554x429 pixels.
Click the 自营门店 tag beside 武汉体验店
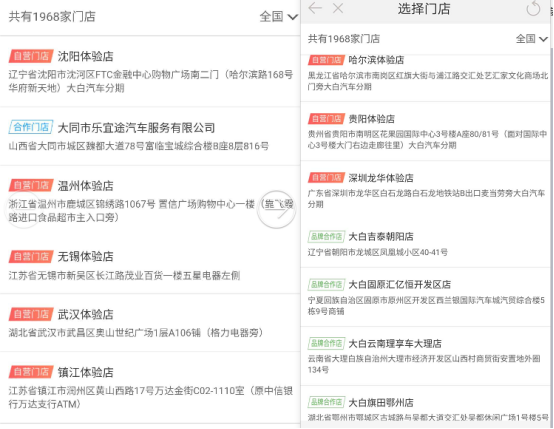click(31, 315)
